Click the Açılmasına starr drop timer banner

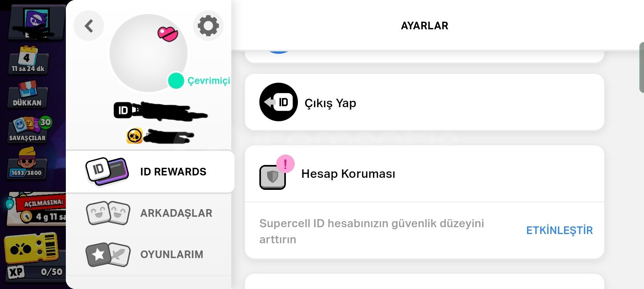36,209
